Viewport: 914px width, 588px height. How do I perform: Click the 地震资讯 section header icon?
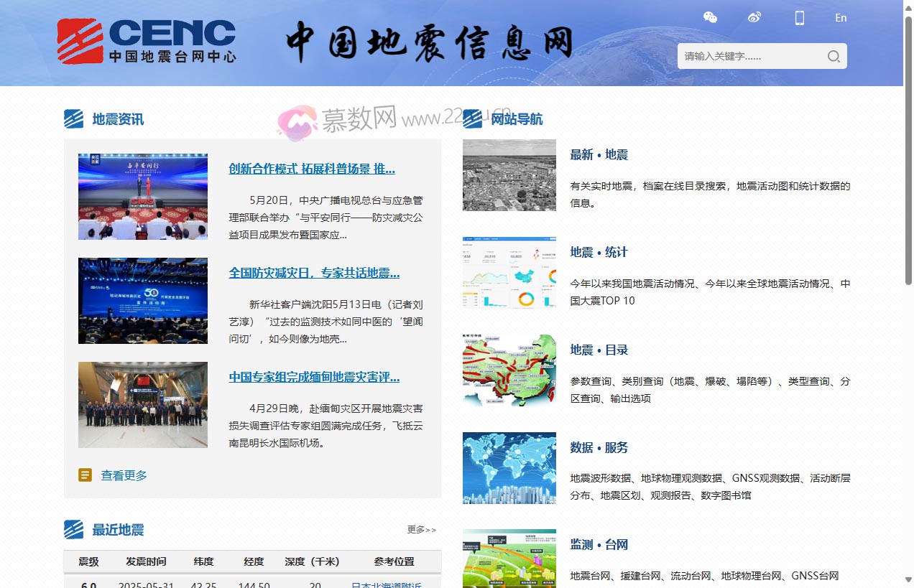click(x=73, y=119)
